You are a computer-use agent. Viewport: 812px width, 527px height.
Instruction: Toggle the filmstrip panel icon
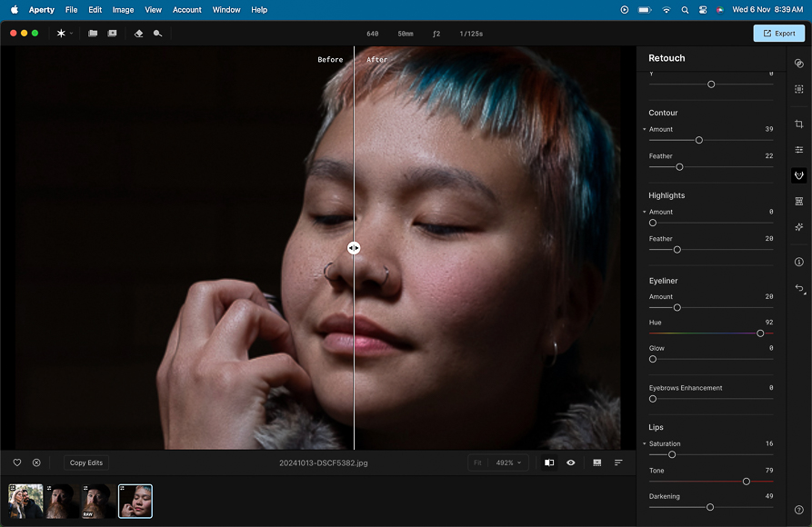pos(597,462)
